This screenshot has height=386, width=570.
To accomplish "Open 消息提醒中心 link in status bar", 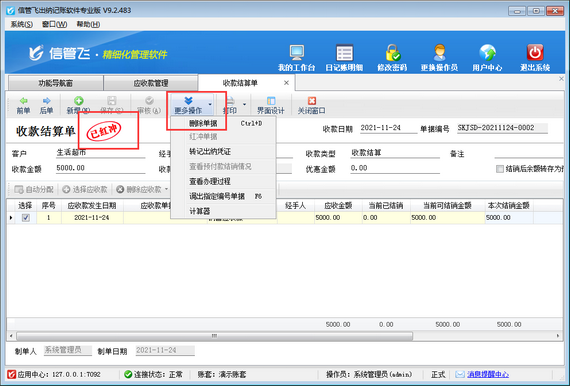I will point(488,374).
